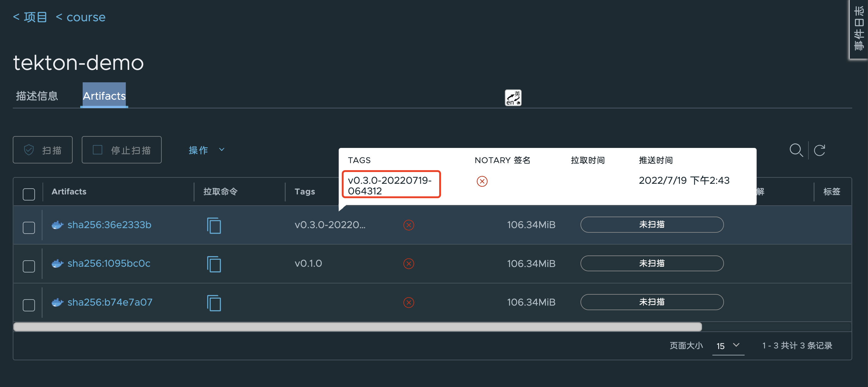Copy pull command for sha256:b74e7a07
The image size is (868, 387).
pos(214,303)
